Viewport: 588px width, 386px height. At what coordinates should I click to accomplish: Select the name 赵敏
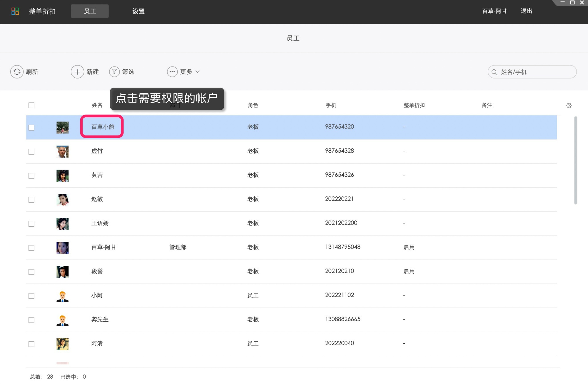coord(97,199)
